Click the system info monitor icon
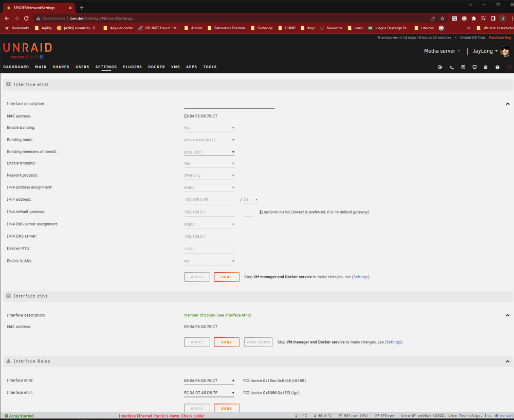The width and height of the screenshot is (514, 420). tap(474, 67)
